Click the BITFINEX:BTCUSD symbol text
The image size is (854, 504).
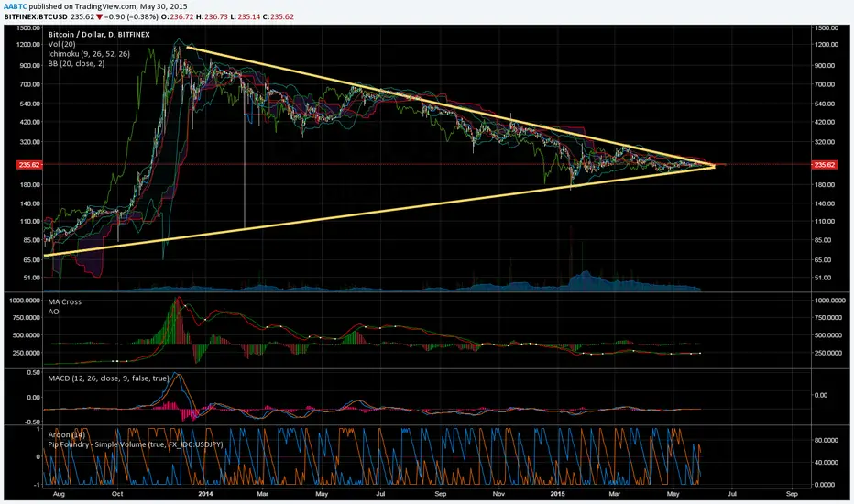(x=36, y=16)
